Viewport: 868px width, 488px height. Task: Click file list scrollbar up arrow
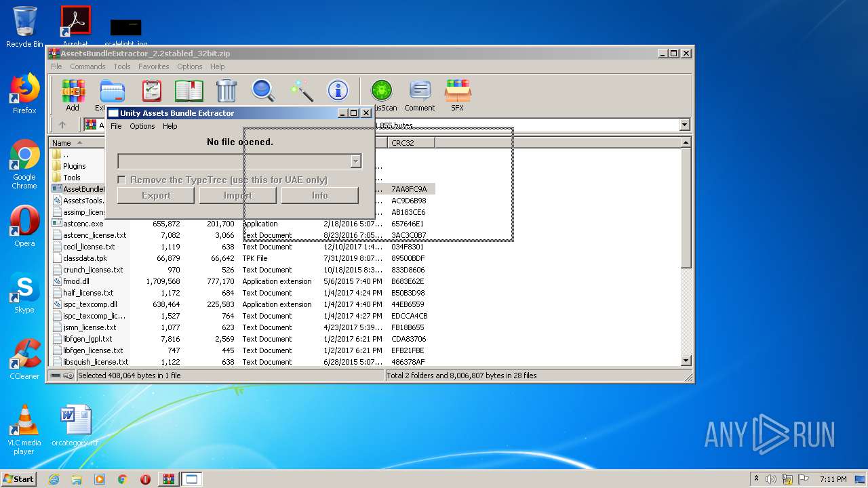pos(686,143)
